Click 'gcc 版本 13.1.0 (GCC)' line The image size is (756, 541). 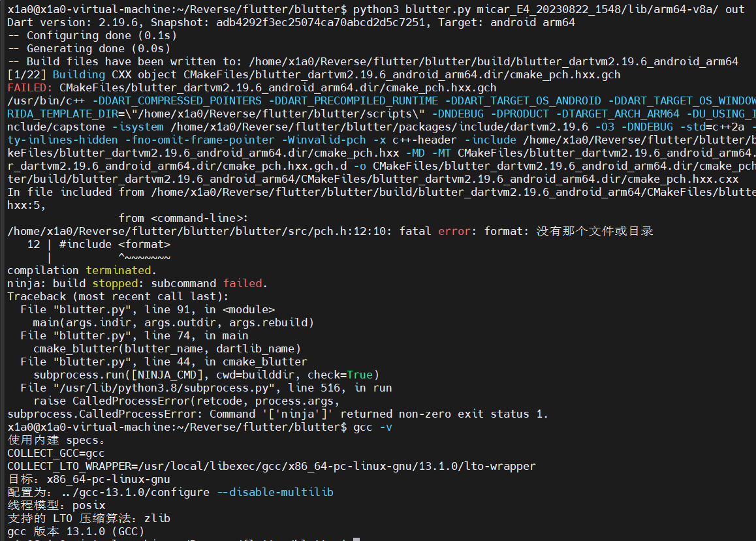[x=76, y=531]
